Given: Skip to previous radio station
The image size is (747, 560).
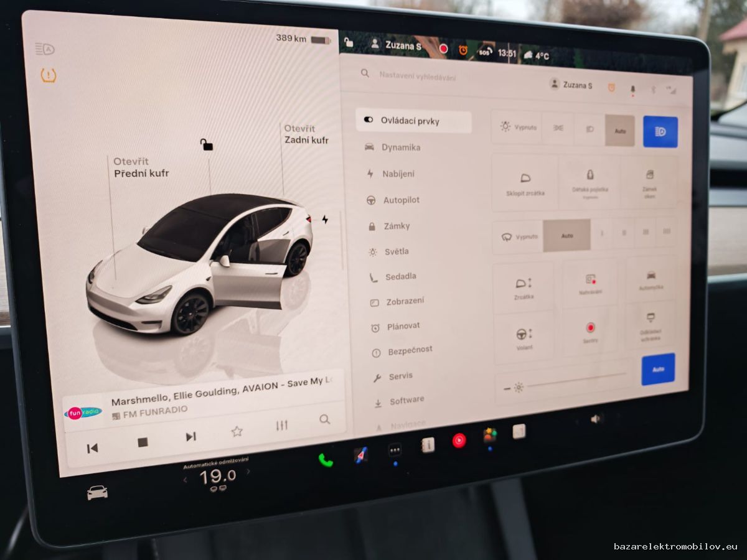Looking at the screenshot, I should click(92, 448).
